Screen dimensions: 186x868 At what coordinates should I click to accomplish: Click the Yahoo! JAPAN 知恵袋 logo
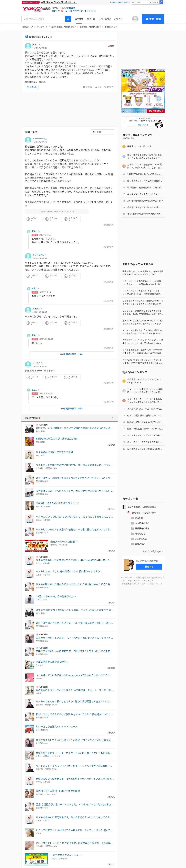(x=36, y=9)
